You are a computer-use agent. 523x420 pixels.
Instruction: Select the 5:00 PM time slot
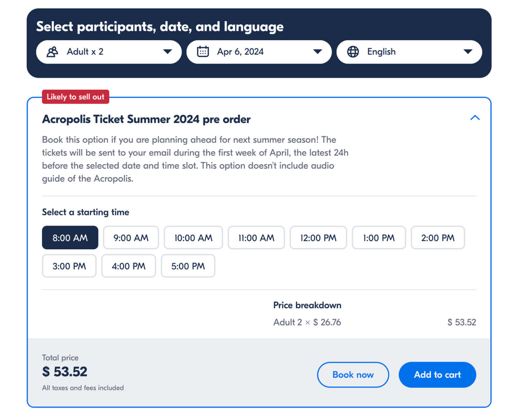tap(188, 266)
